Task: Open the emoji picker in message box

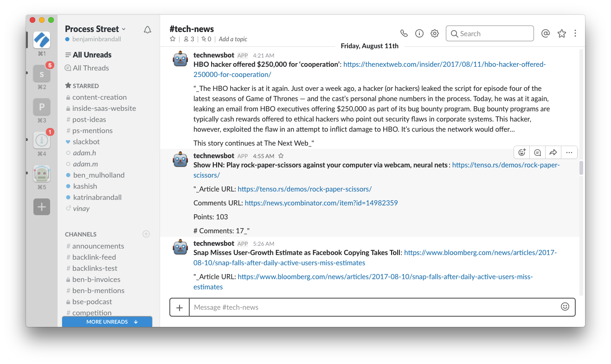Action: coord(565,307)
